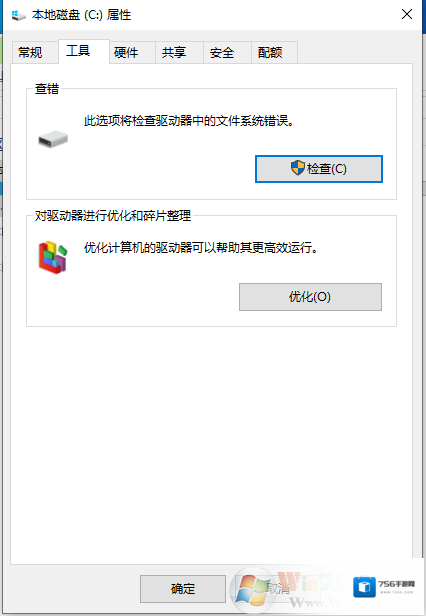Start error checking with 检查(C) button
The height and width of the screenshot is (616, 426).
point(319,169)
